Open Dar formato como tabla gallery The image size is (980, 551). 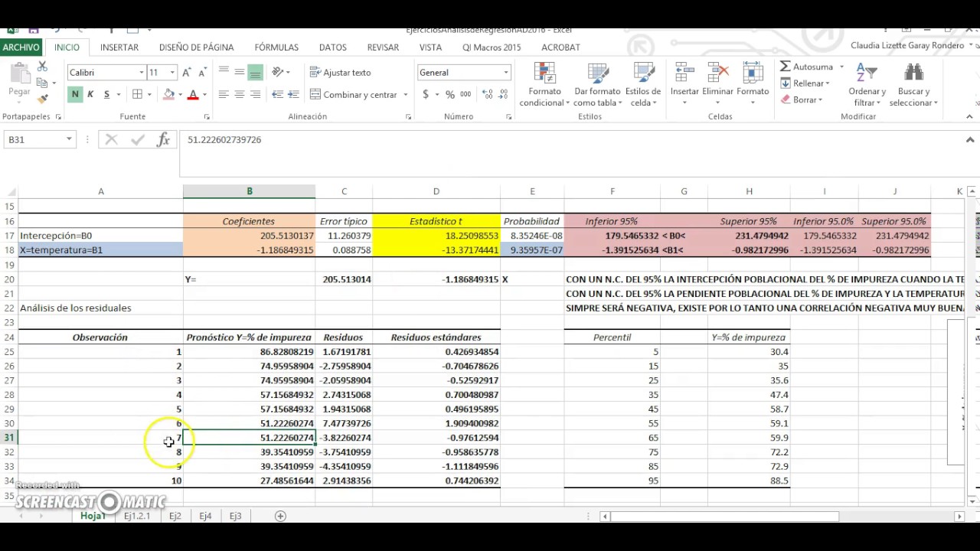click(598, 85)
